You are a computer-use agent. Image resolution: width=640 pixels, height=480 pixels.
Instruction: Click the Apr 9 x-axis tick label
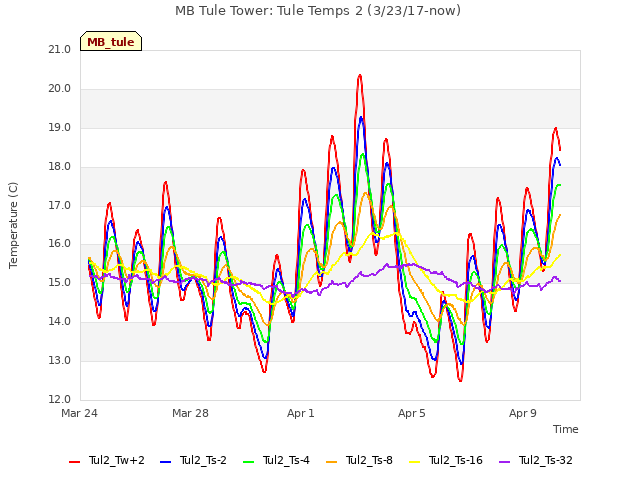(x=523, y=413)
